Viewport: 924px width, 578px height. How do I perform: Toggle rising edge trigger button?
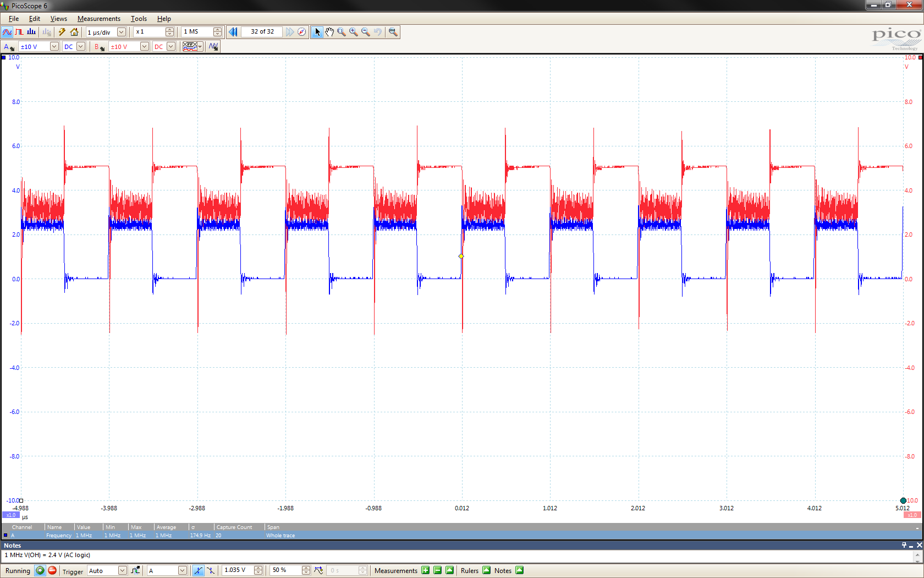click(x=198, y=570)
